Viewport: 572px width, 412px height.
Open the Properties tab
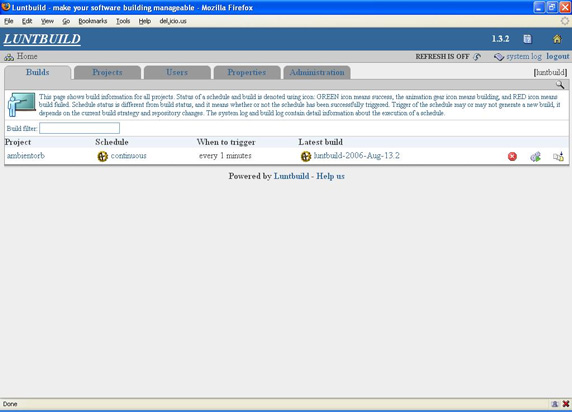pos(247,72)
